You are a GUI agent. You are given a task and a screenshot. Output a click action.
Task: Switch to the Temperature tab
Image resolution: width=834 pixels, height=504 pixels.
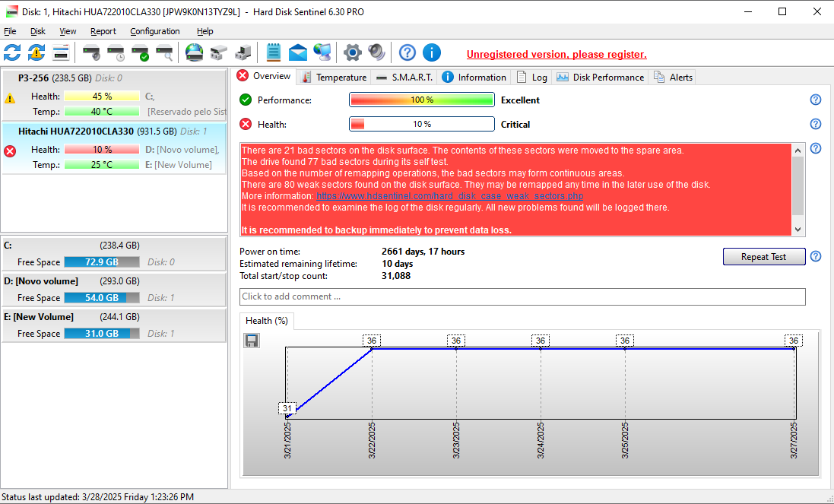(334, 77)
